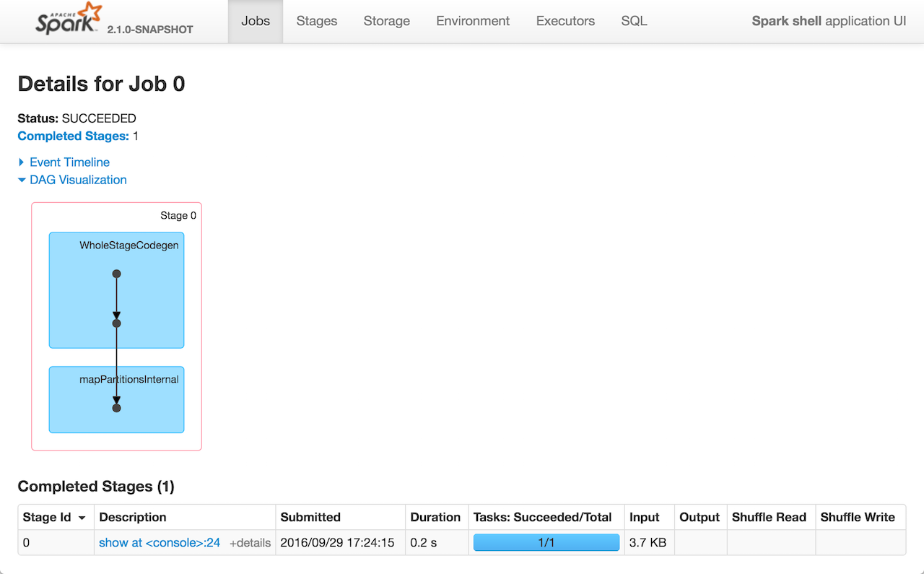The height and width of the screenshot is (574, 924).
Task: Sort table by Submitted column header
Action: point(310,517)
